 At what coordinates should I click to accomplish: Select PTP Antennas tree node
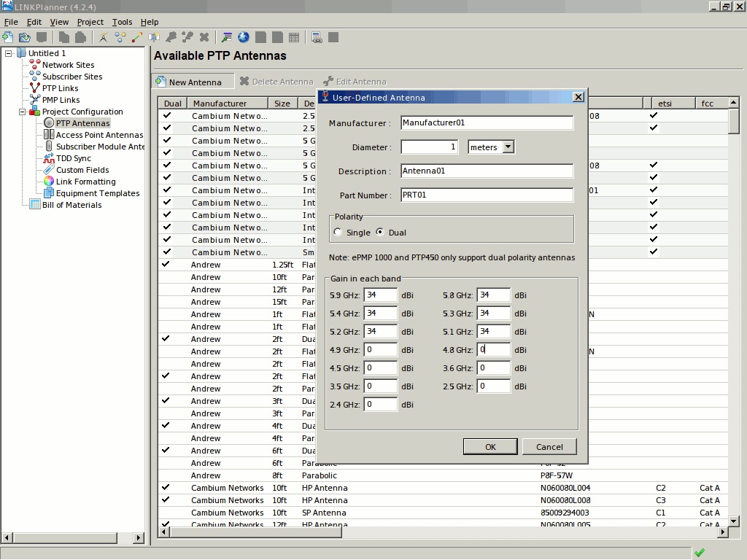click(83, 123)
